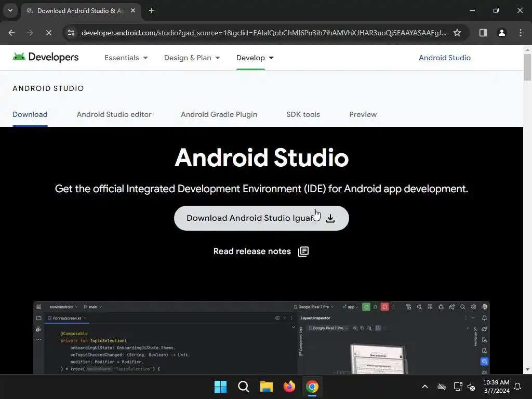Open File Explorer from taskbar
532x399 pixels.
click(x=267, y=387)
